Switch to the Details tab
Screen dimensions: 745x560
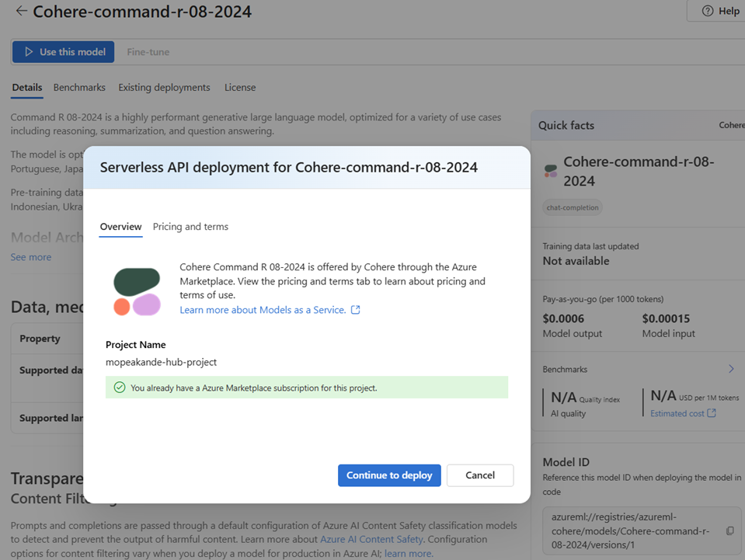tap(27, 88)
